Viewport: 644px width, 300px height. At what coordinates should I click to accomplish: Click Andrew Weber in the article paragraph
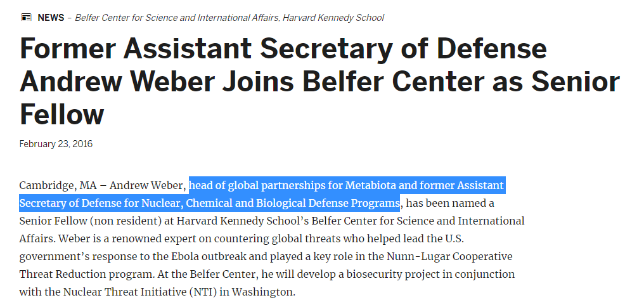pyautogui.click(x=147, y=186)
